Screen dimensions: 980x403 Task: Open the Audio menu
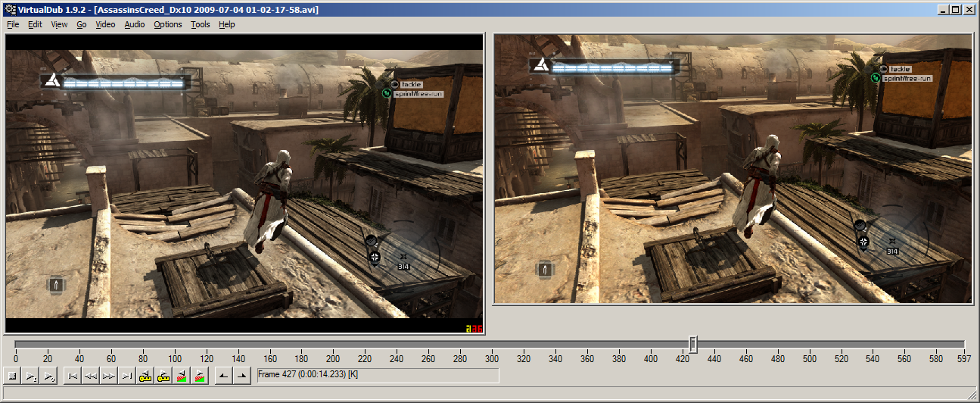[135, 24]
